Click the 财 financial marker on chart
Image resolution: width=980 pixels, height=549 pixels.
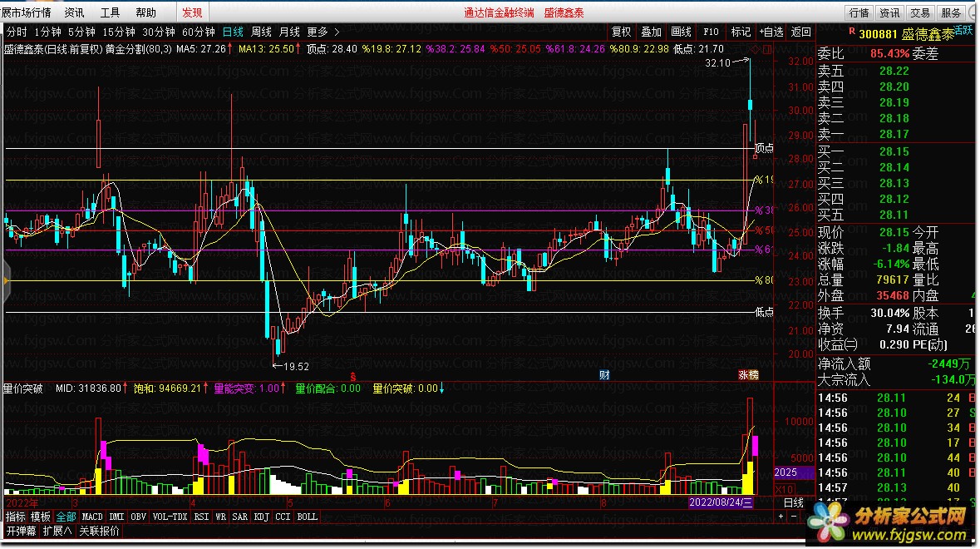[603, 375]
